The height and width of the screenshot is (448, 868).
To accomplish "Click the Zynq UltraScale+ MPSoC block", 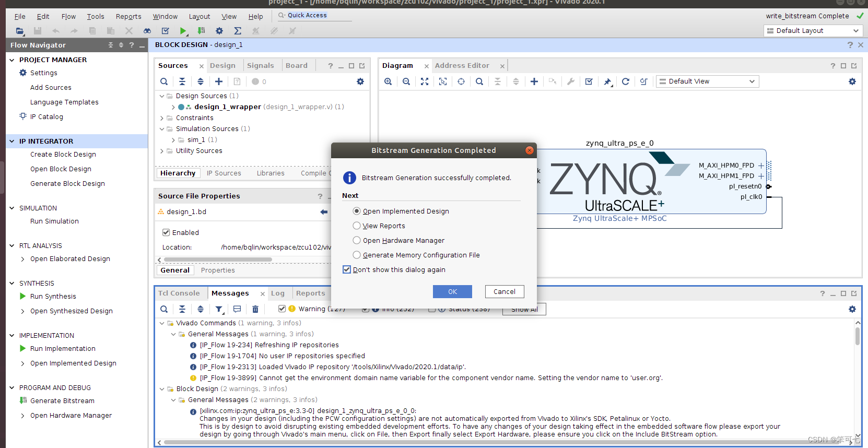I will 651,181.
